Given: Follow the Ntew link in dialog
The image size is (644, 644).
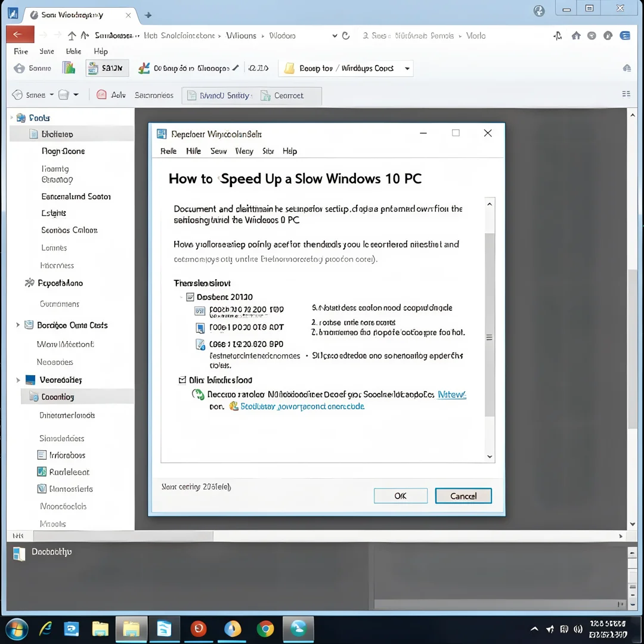Looking at the screenshot, I should coord(452,395).
